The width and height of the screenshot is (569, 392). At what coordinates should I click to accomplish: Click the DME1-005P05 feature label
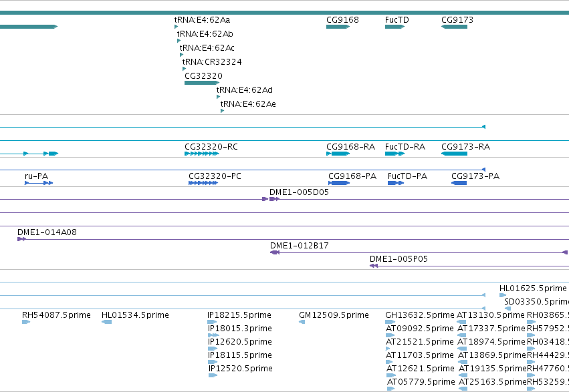(x=399, y=259)
